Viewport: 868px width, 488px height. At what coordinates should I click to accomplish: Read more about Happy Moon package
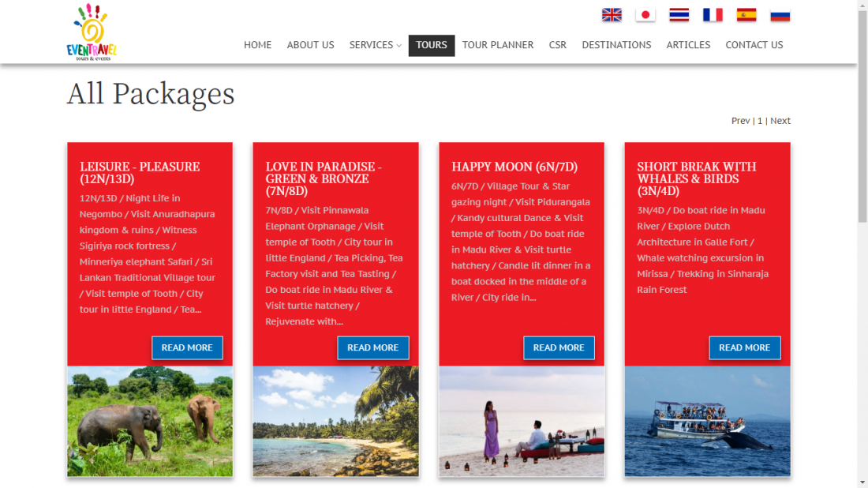tap(559, 348)
